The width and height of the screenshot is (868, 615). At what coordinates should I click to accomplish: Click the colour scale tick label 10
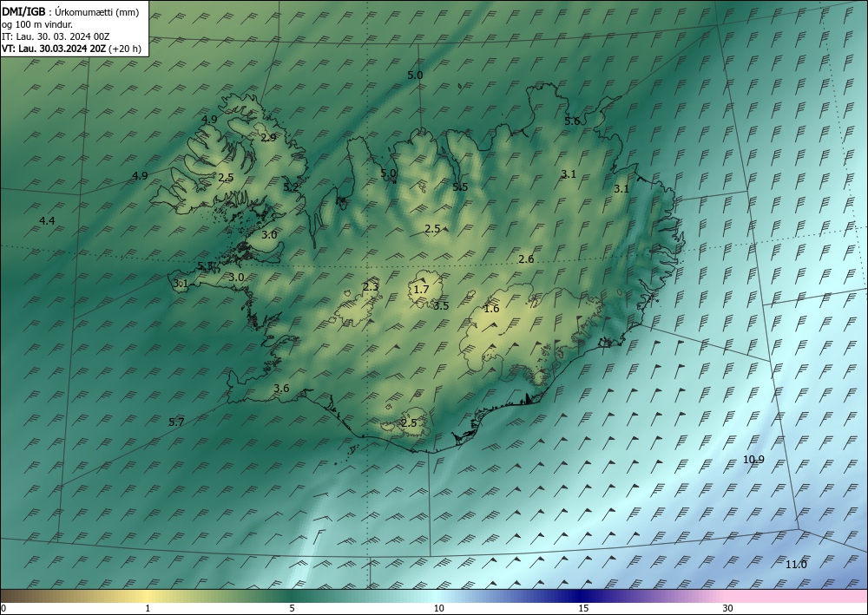tap(438, 609)
